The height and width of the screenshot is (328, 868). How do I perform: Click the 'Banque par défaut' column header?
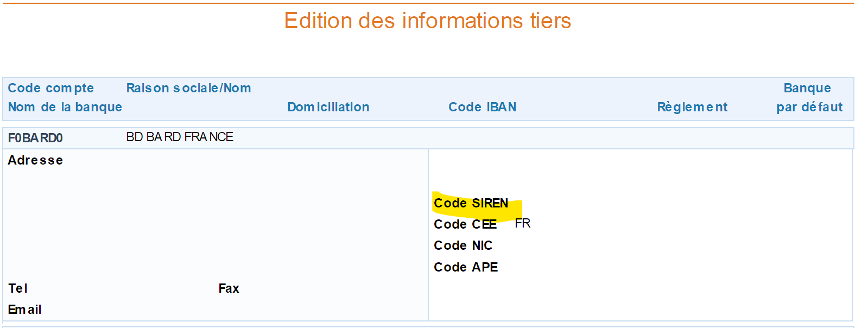tap(809, 98)
